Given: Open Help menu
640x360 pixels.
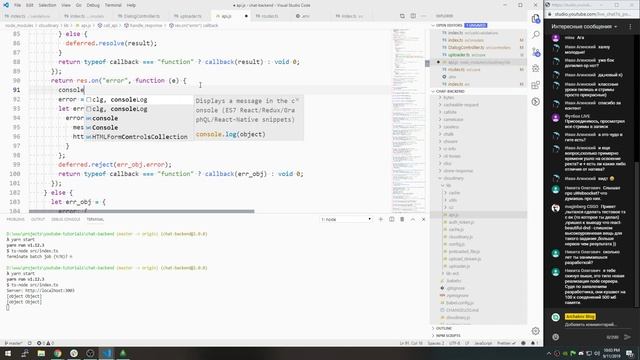Looking at the screenshot, I should [x=131, y=5].
